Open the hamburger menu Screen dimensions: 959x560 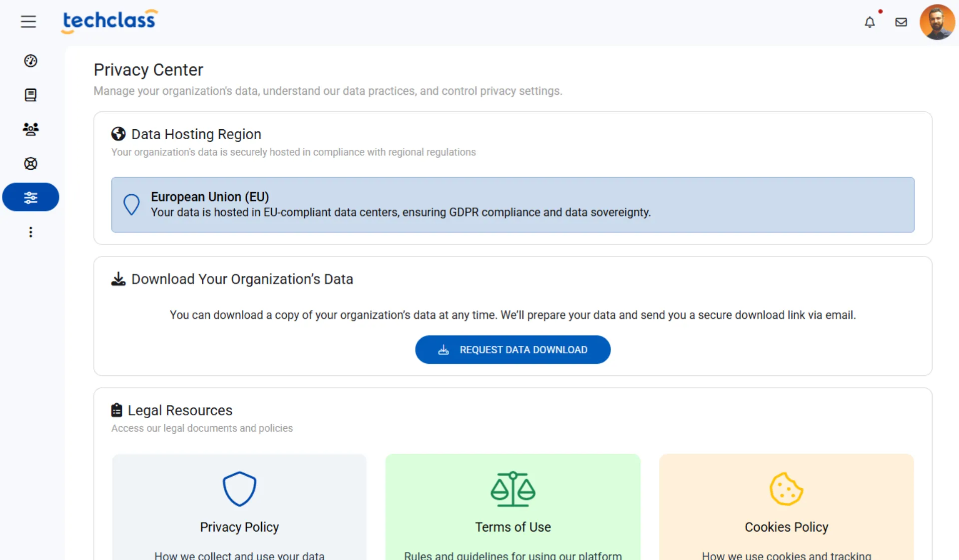tap(28, 21)
